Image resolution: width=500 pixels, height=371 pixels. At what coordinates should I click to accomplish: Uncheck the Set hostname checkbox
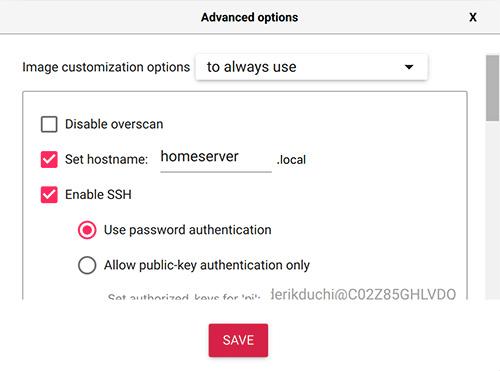(49, 159)
